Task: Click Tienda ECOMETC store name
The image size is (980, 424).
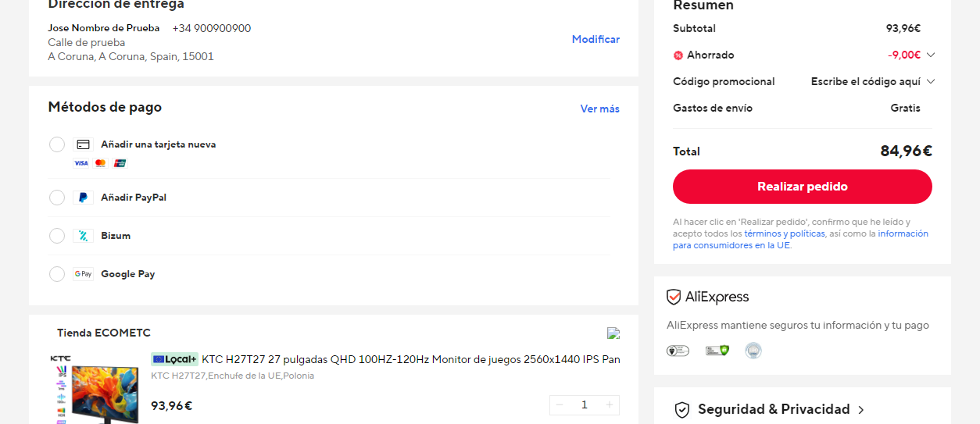Action: 104,333
